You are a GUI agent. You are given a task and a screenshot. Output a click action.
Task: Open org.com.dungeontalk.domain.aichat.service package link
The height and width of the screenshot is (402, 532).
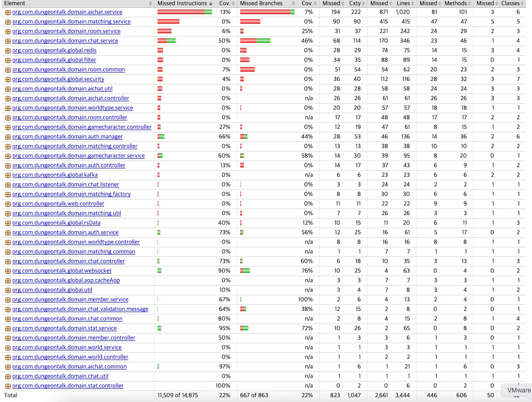[67, 12]
